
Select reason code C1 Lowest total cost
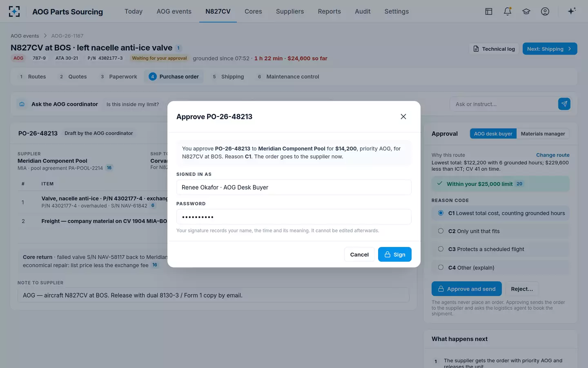(x=501, y=213)
